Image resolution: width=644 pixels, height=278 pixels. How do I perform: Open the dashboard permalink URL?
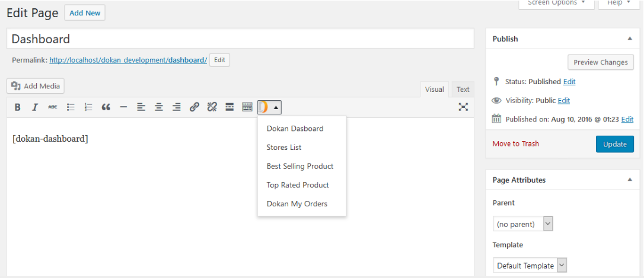(x=128, y=60)
